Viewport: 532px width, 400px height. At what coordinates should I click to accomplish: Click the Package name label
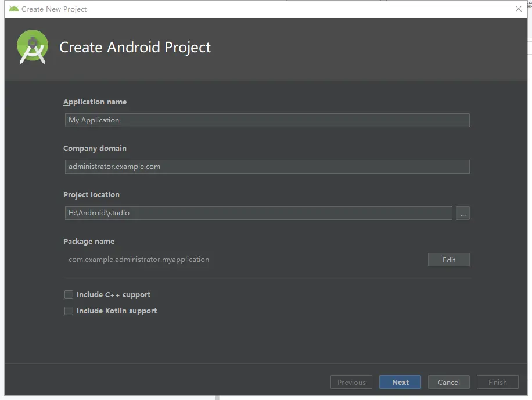click(x=89, y=242)
